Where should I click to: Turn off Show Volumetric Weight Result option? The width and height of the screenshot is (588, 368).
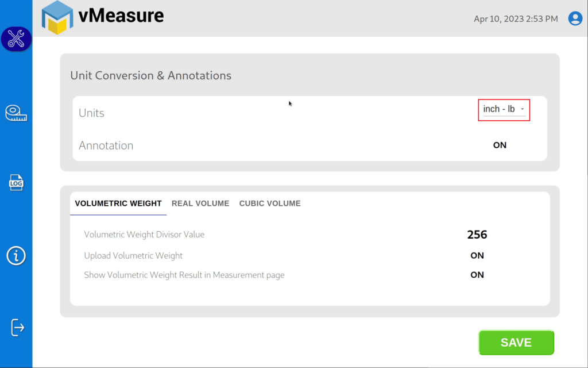(x=477, y=275)
